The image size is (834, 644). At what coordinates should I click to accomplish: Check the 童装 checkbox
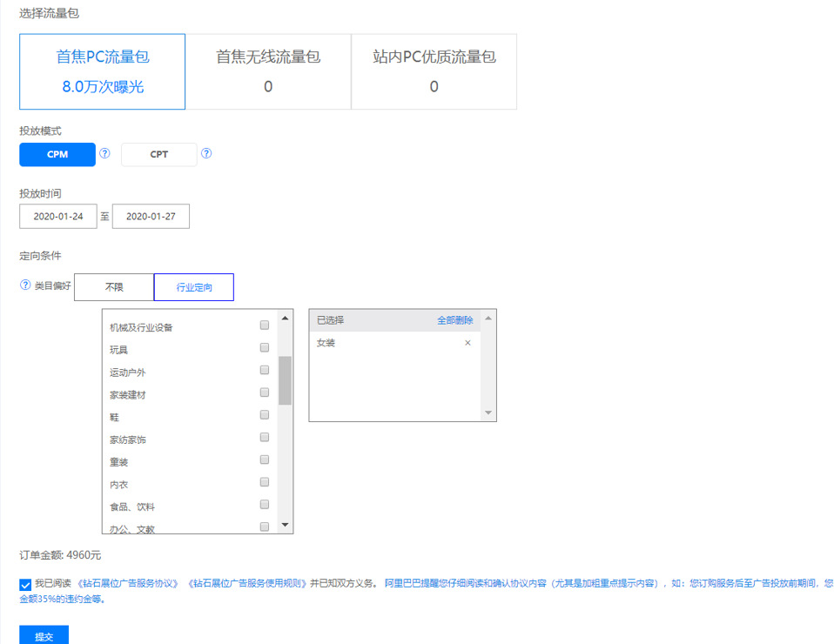pyautogui.click(x=265, y=460)
